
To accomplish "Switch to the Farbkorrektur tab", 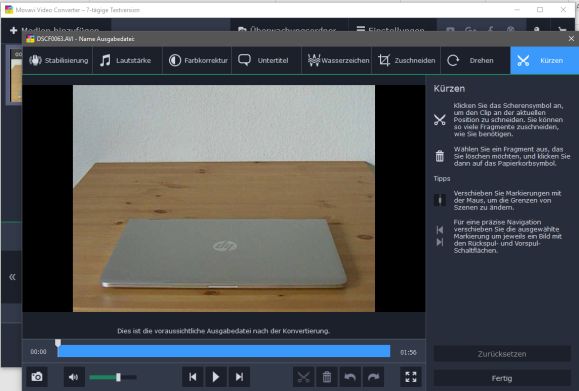I will 197,60.
